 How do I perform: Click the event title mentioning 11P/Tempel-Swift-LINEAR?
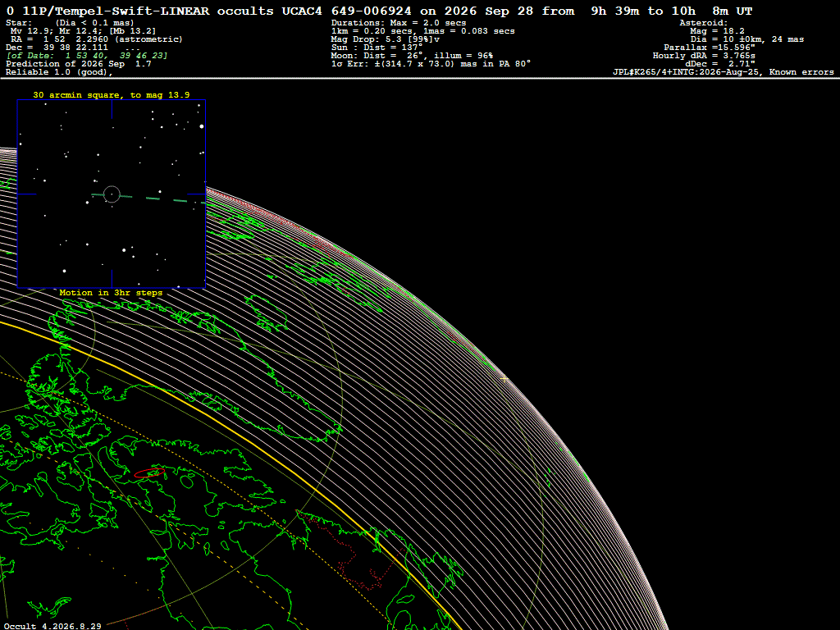[379, 11]
